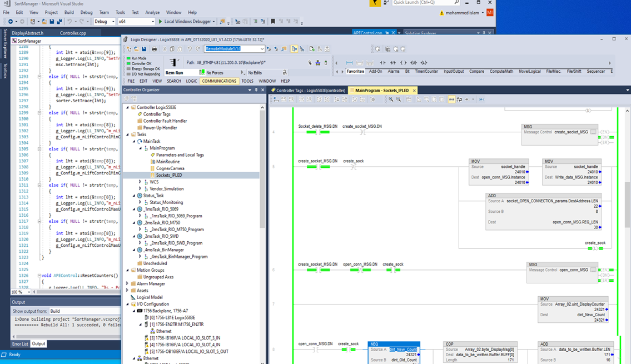
Task: Save the Logix Designer project
Action: pyautogui.click(x=144, y=49)
